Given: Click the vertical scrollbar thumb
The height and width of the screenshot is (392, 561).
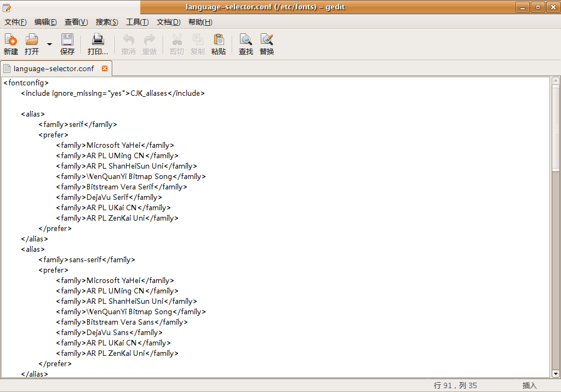Looking at the screenshot, I should click(556, 128).
